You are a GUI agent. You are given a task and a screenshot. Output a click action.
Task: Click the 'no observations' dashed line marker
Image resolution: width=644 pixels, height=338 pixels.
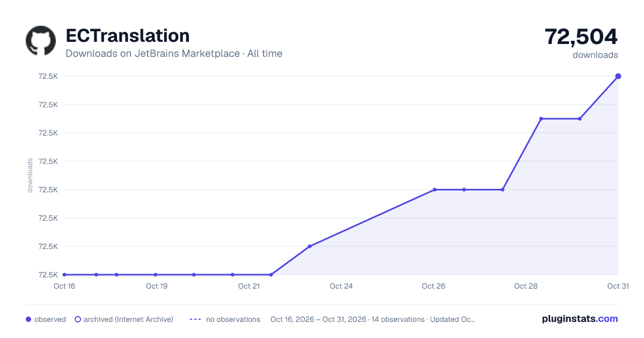point(195,319)
